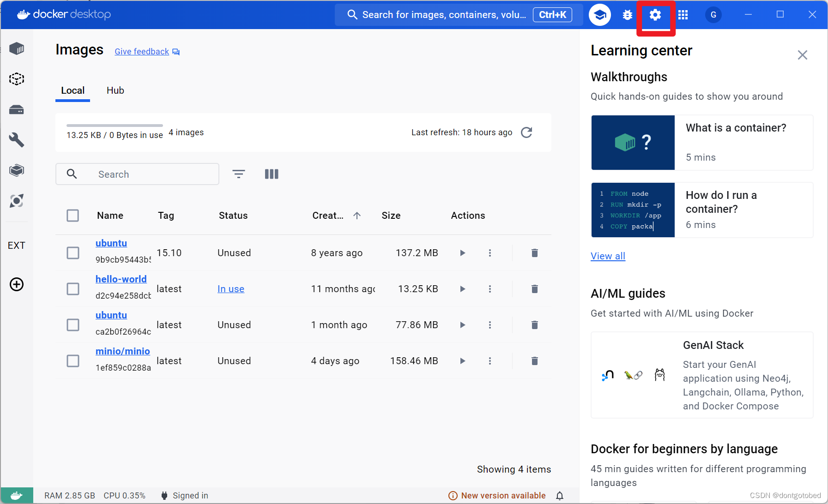Click View all walkthroughs link

[608, 256]
